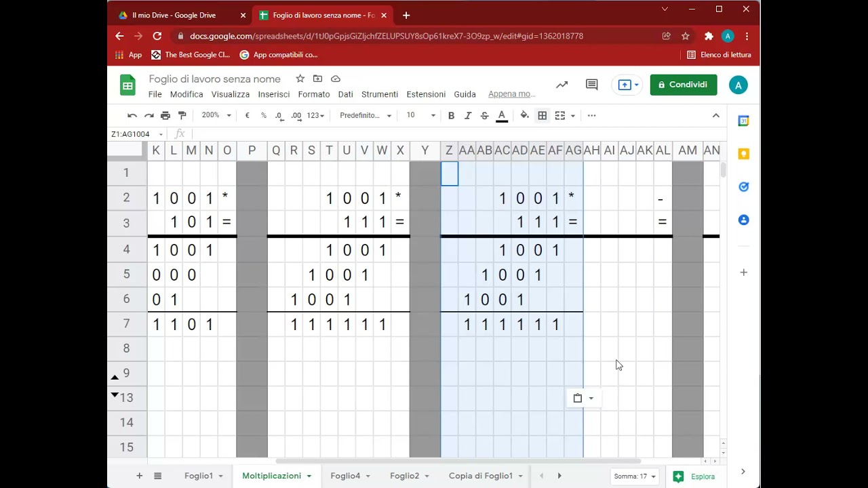Toggle strikethrough formatting

point(484,116)
